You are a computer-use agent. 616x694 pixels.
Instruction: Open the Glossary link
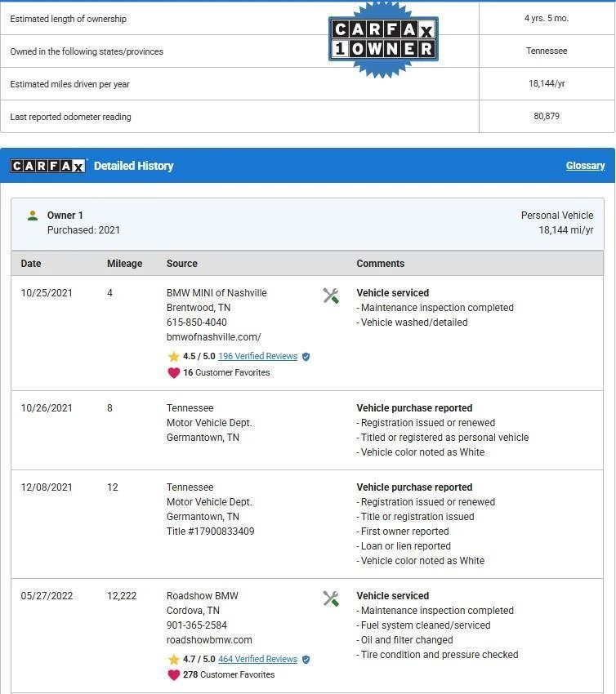pyautogui.click(x=585, y=166)
